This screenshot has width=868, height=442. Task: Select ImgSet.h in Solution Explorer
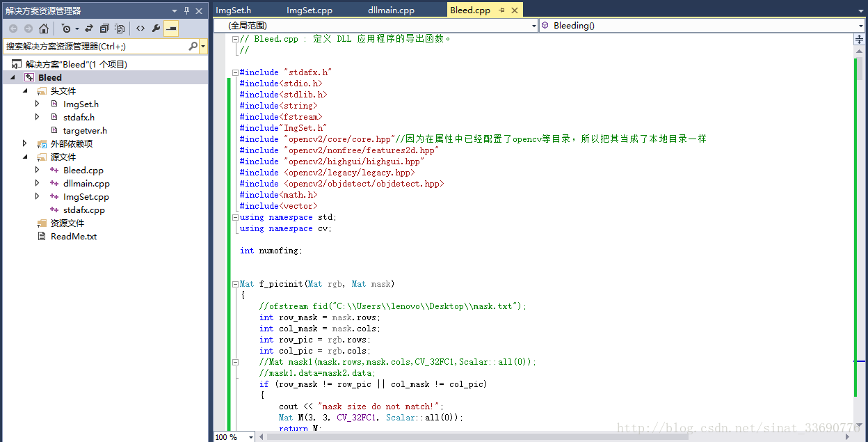(x=81, y=104)
